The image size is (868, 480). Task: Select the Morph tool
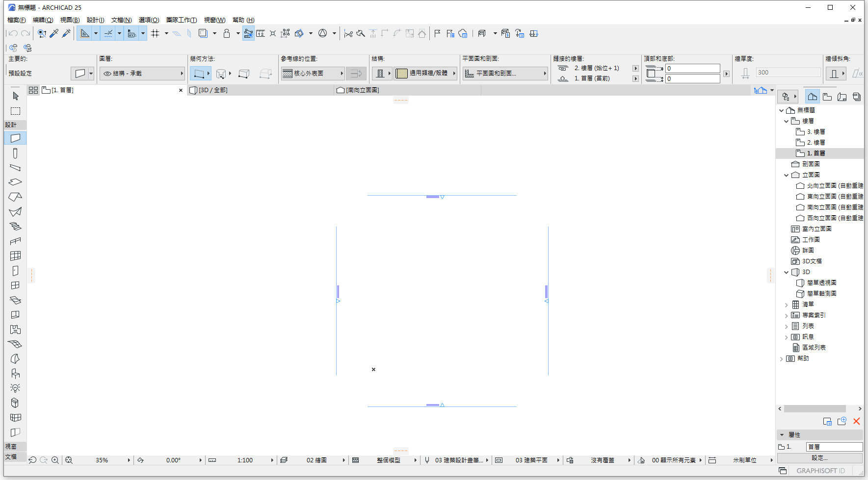coord(15,359)
